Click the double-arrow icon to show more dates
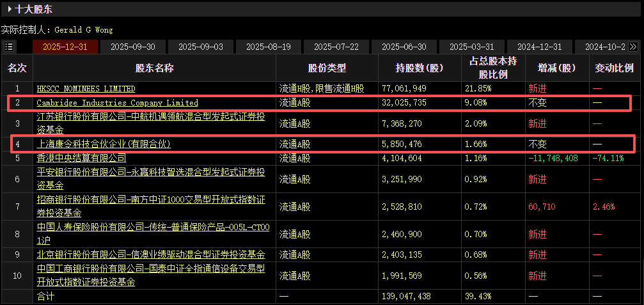The width and height of the screenshot is (644, 305). click(x=633, y=47)
